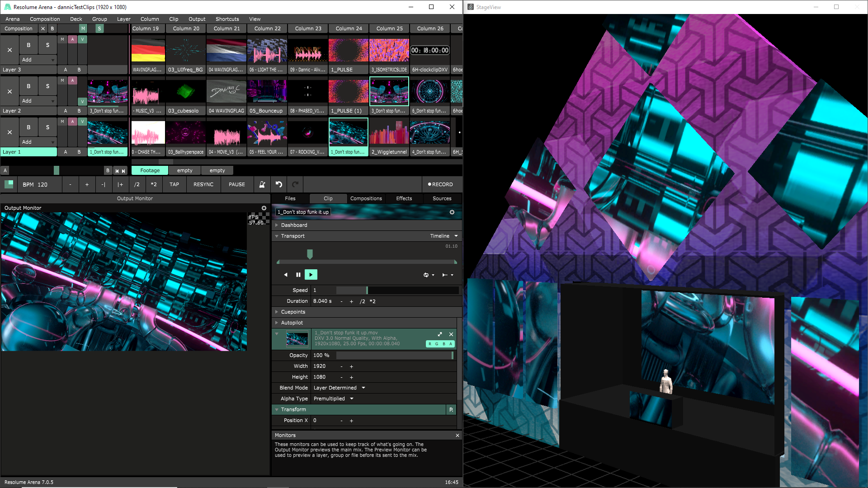Viewport: 868px width, 488px height.
Task: Open Blend Mode Layer Determined dropdown
Action: (x=339, y=388)
